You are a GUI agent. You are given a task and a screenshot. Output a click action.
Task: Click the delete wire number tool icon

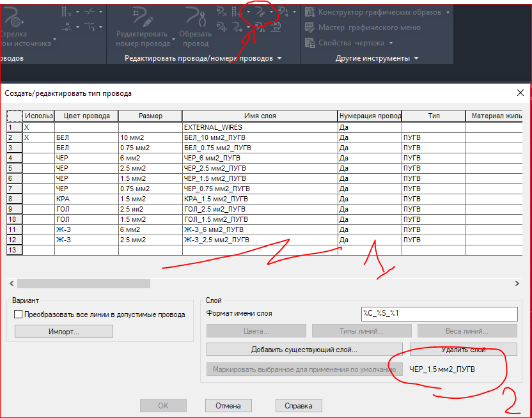click(221, 11)
